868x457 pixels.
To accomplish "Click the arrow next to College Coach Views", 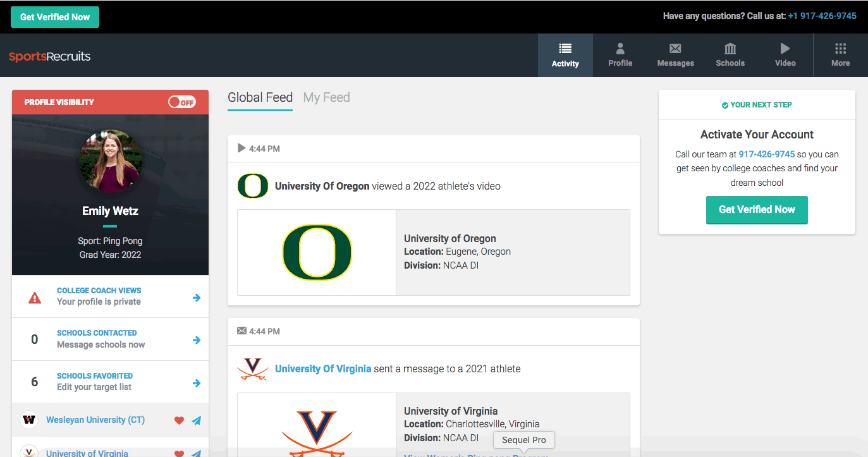I will coord(197,298).
